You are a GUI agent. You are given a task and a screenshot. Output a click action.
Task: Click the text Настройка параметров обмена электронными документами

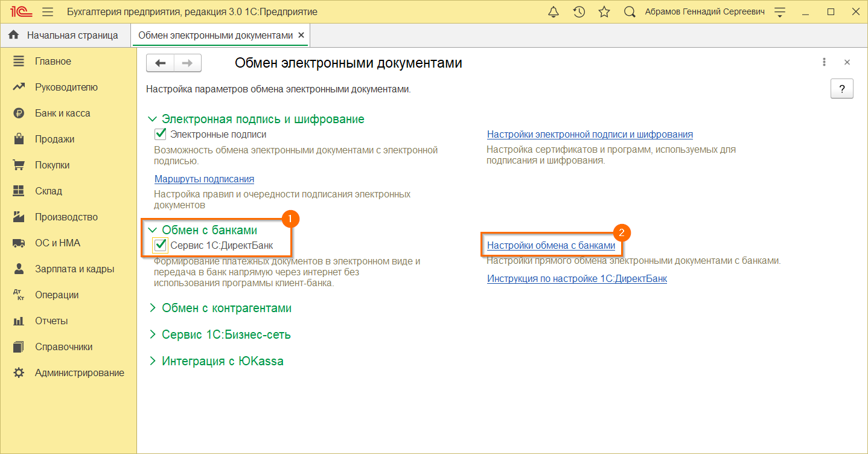click(278, 90)
